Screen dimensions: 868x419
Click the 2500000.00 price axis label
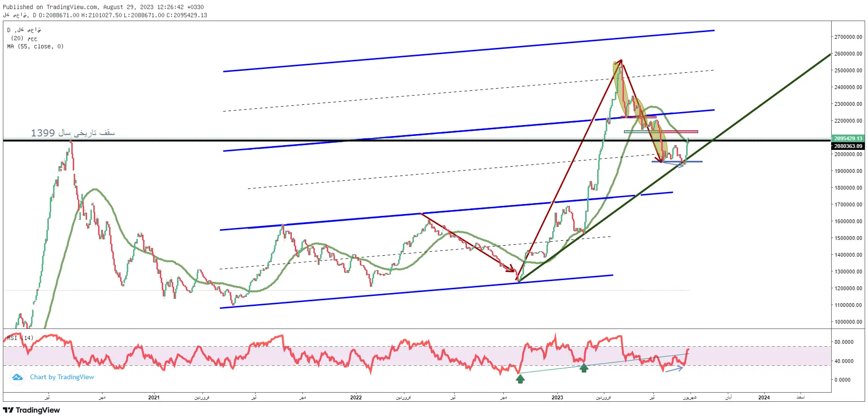pyautogui.click(x=848, y=70)
